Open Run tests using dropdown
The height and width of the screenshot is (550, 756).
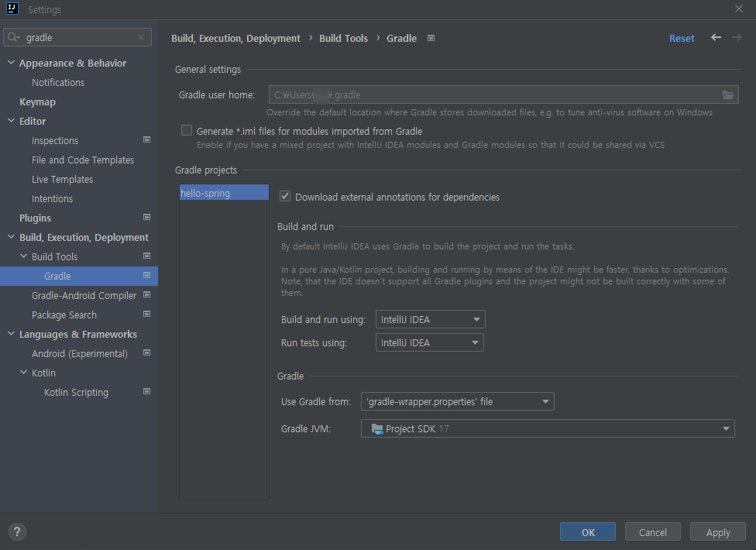tap(430, 342)
